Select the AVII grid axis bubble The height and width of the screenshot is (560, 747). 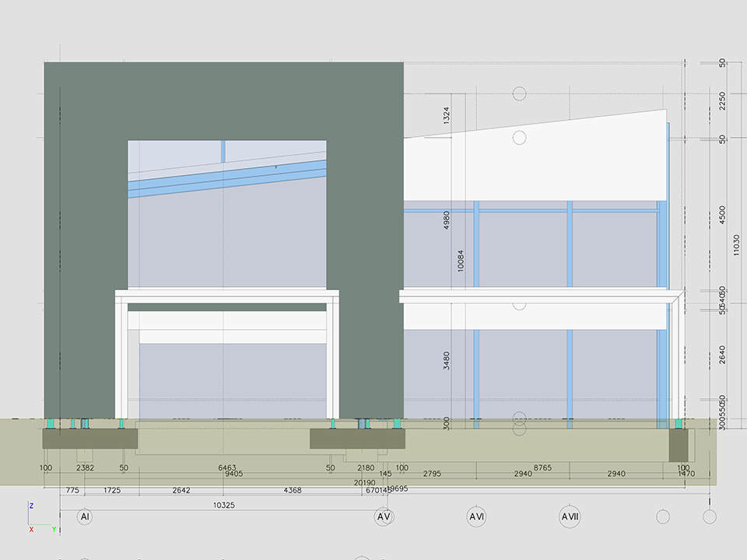click(570, 516)
